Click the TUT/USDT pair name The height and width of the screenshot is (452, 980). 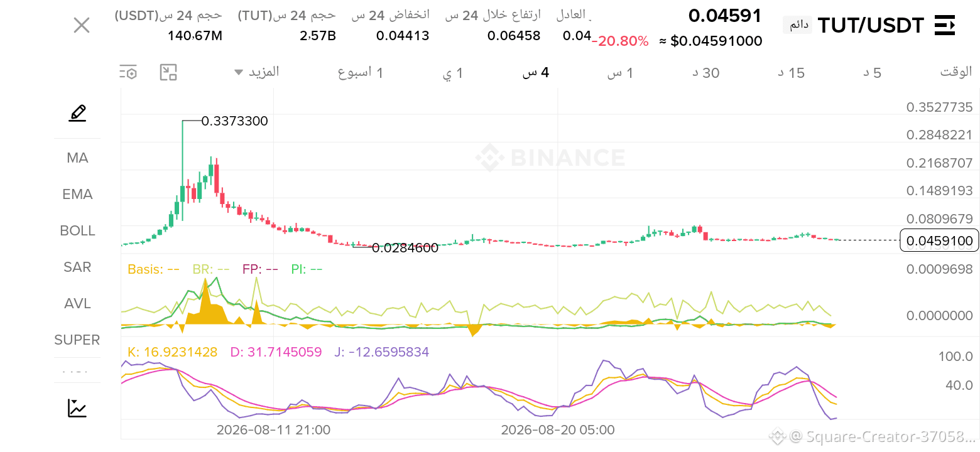pos(871,26)
